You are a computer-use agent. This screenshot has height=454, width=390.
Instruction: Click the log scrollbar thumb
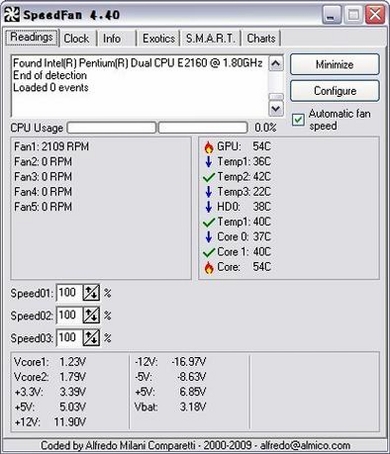pos(276,97)
